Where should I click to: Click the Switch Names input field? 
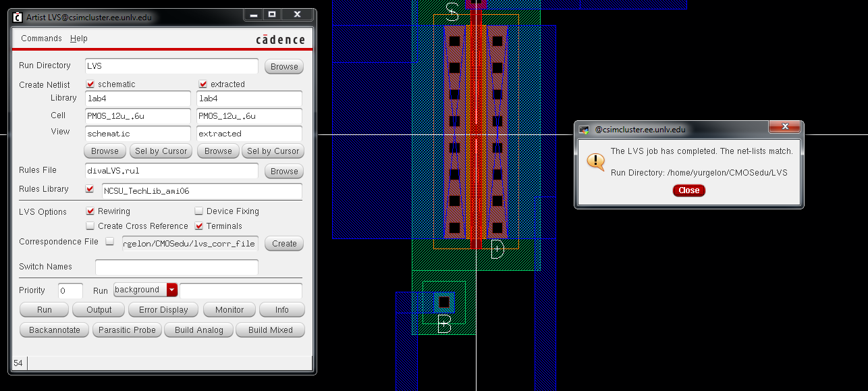click(177, 267)
